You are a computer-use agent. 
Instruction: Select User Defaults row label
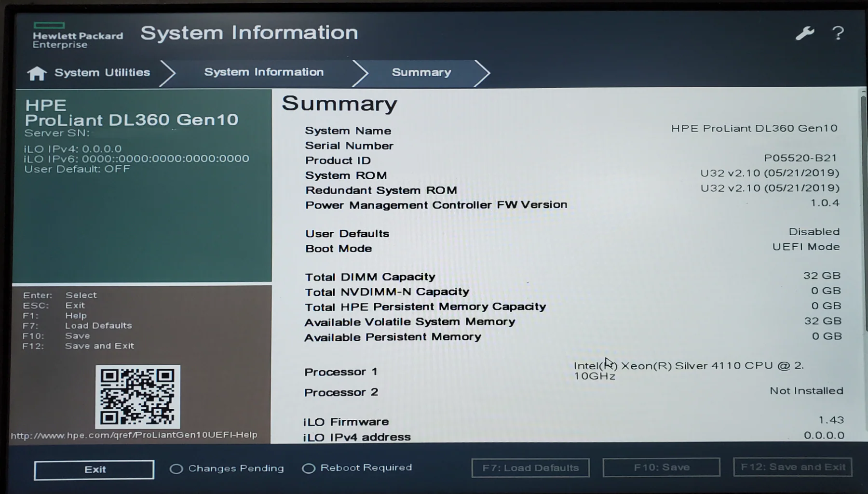(x=347, y=234)
